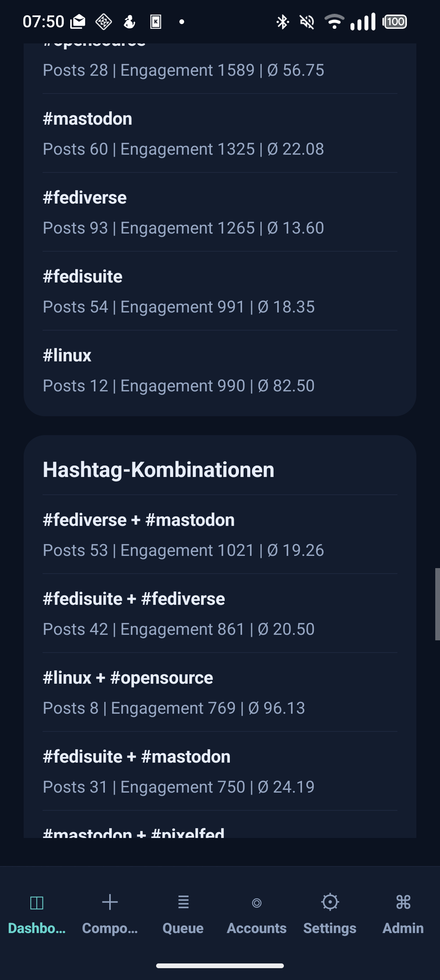Tap the muted sound status icon
This screenshot has width=440, height=980.
[x=307, y=22]
